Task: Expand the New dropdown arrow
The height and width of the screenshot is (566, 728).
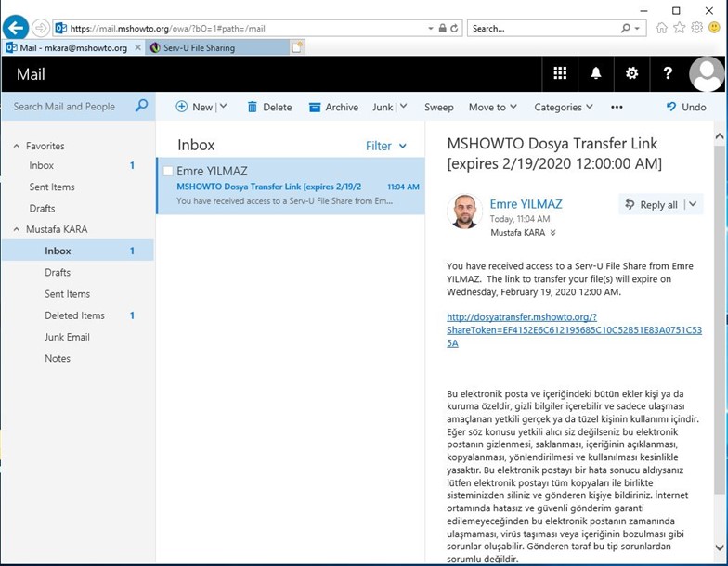Action: (x=223, y=106)
